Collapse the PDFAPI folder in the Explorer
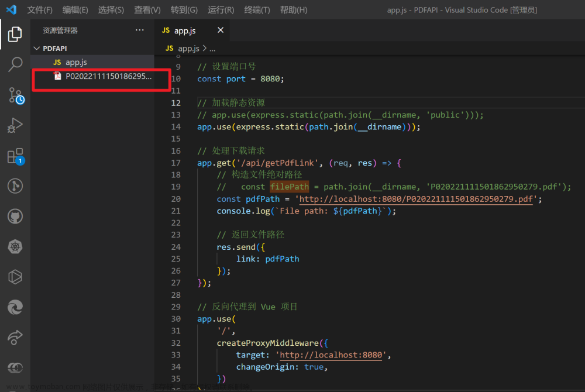The width and height of the screenshot is (585, 392). (x=36, y=48)
